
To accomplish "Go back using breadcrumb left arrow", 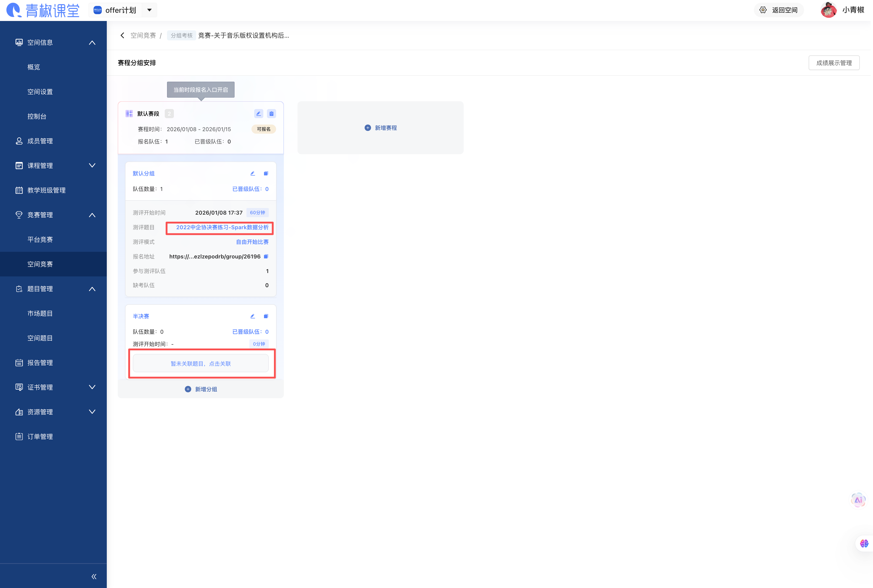I will click(x=122, y=35).
